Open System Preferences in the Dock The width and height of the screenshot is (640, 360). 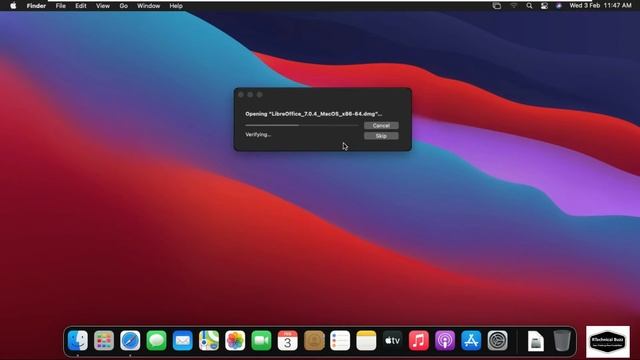[497, 340]
